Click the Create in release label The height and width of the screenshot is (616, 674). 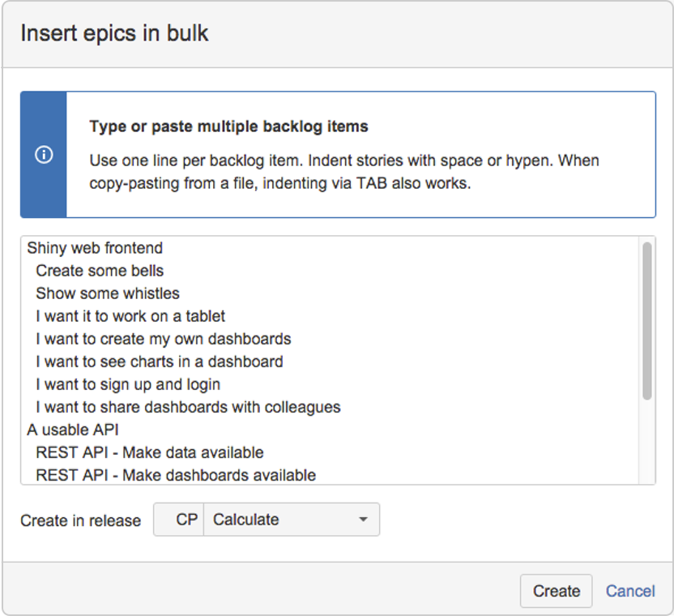coord(80,520)
